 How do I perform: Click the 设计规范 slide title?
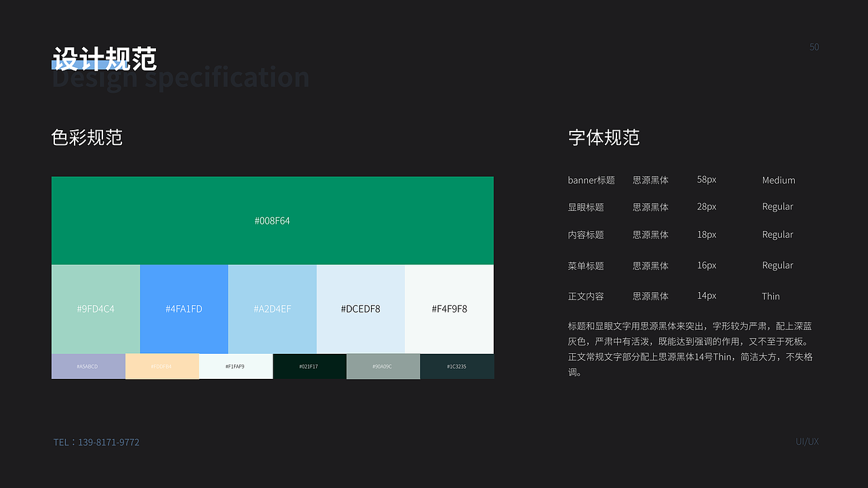click(105, 59)
